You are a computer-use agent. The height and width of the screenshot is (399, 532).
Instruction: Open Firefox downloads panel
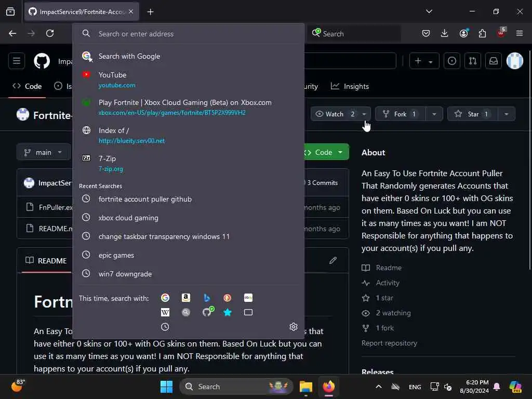pos(445,33)
